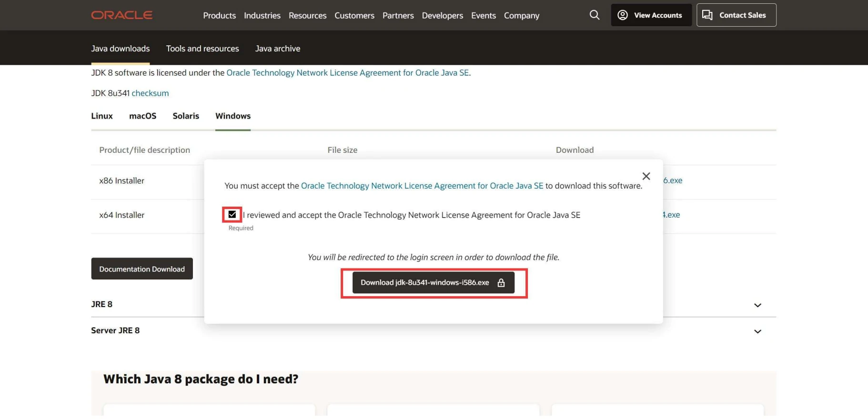Open the Developers menu
This screenshot has width=868, height=419.
click(442, 16)
